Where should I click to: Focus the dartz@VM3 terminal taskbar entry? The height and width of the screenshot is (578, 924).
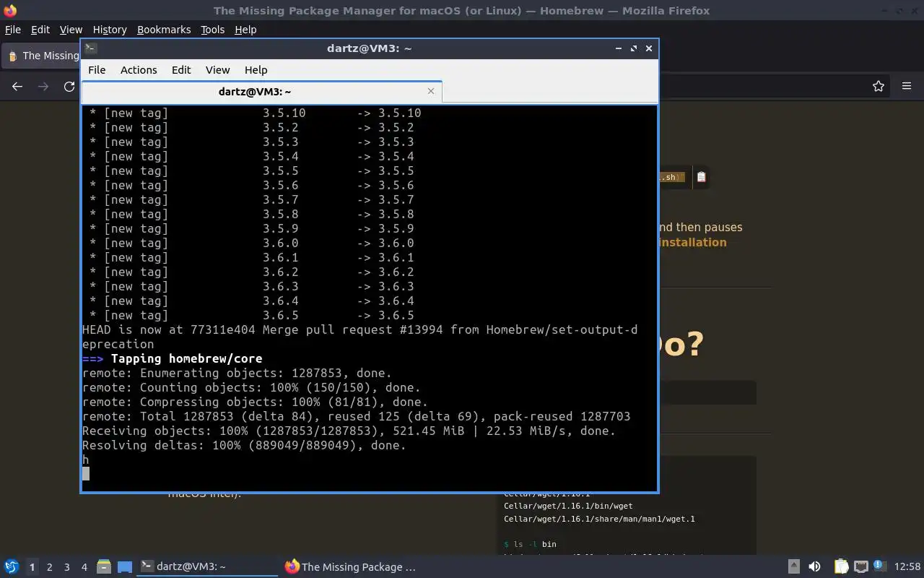tap(208, 567)
